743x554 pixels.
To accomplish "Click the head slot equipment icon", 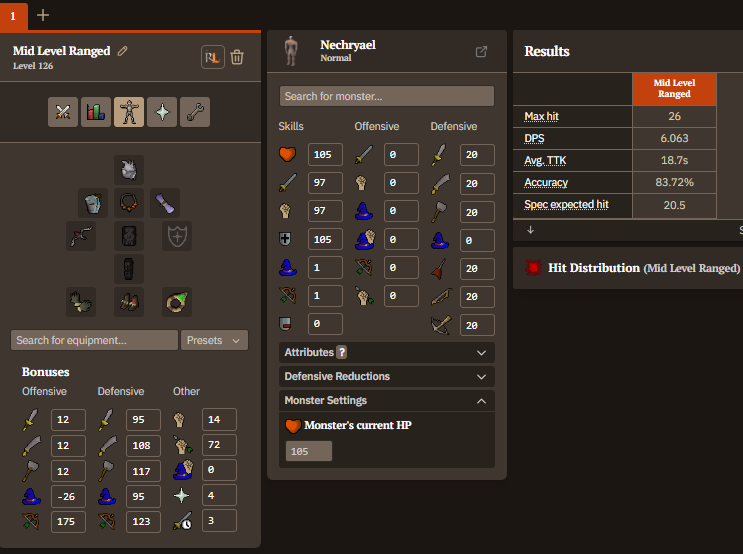I will click(x=128, y=170).
